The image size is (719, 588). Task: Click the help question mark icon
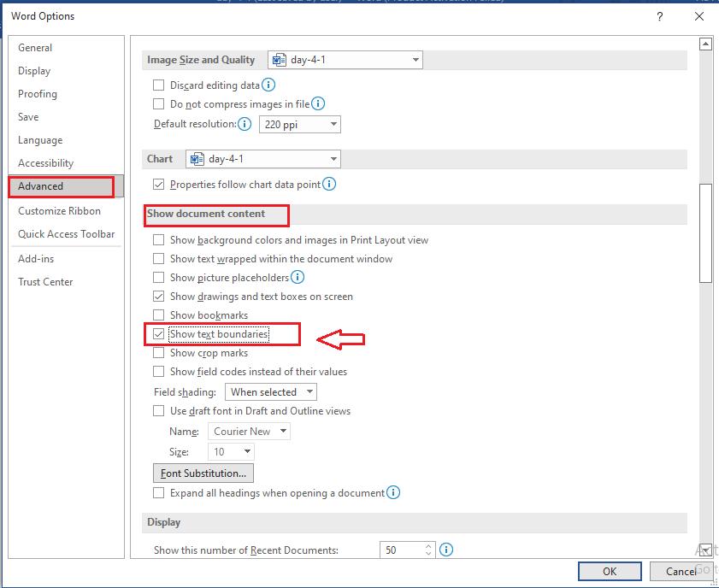point(659,16)
